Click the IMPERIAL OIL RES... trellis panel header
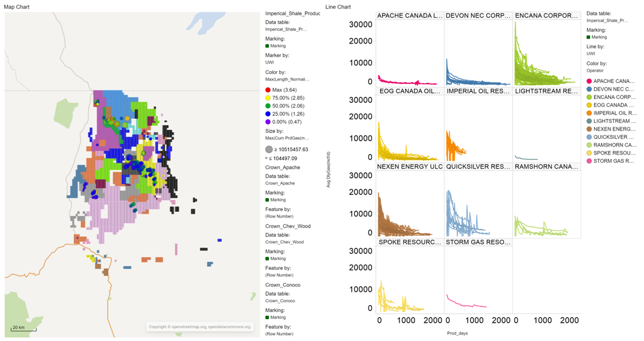The width and height of the screenshot is (644, 341). (479, 91)
